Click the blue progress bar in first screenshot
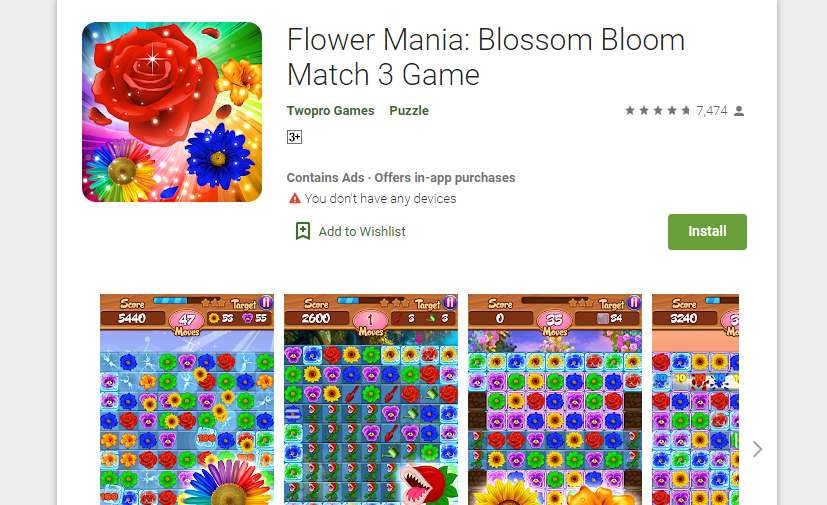The height and width of the screenshot is (505, 827). (x=178, y=300)
